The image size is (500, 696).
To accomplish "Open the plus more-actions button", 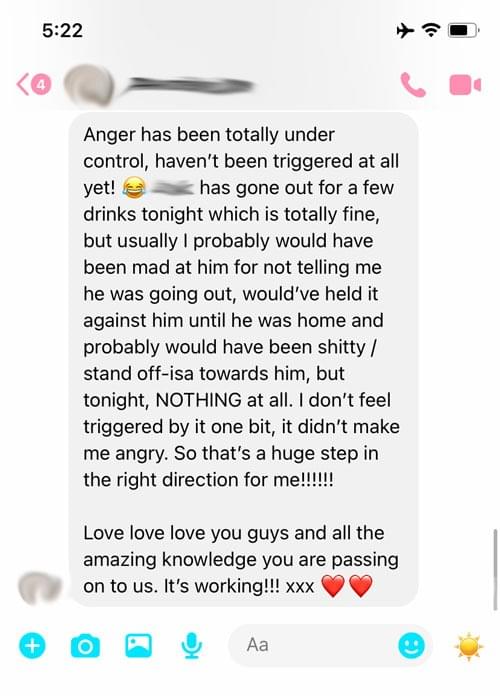I will [x=32, y=645].
